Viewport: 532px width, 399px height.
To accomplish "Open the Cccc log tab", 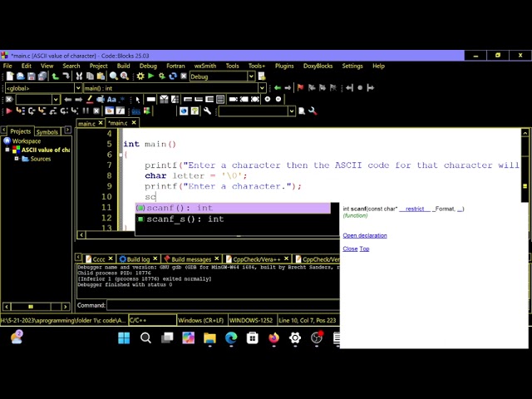I will (98, 259).
